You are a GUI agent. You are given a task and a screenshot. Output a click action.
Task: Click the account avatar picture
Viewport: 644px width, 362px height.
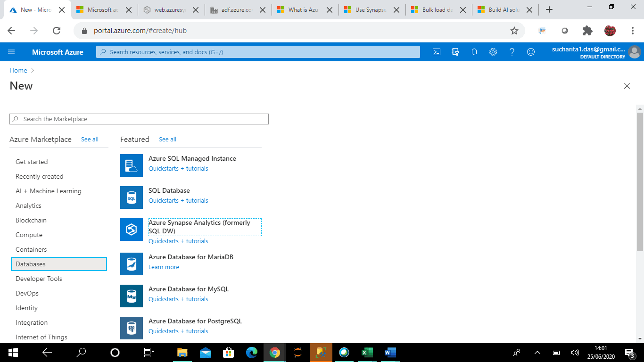pos(635,52)
